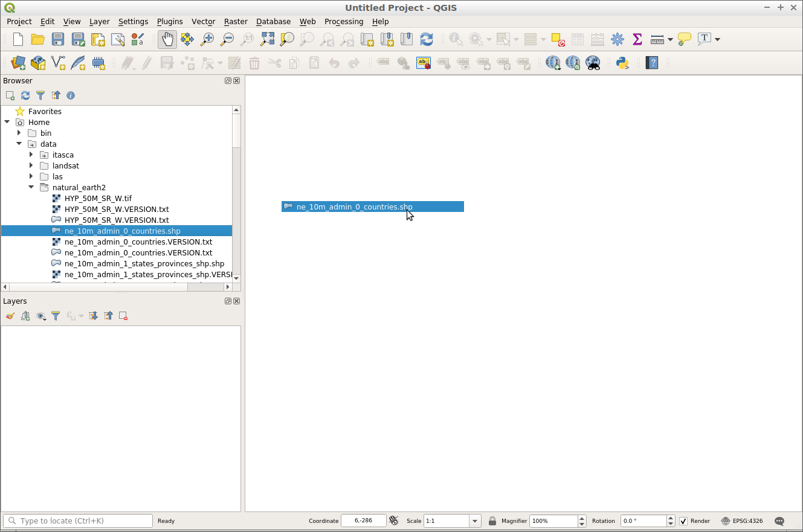Open the MetaSearch binoculars globe icon
The image size is (803, 532).
593,63
